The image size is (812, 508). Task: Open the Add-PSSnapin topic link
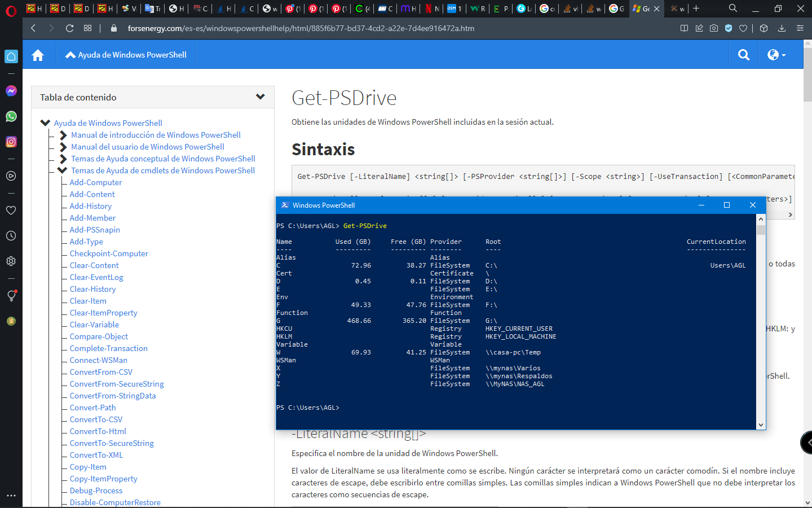point(95,230)
